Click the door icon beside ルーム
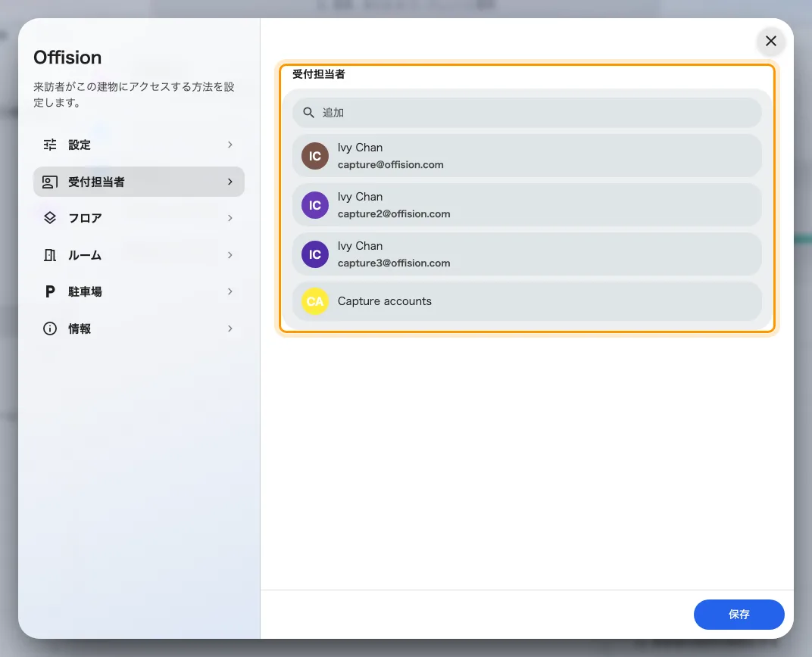Screen dimensions: 812x657 [50, 255]
